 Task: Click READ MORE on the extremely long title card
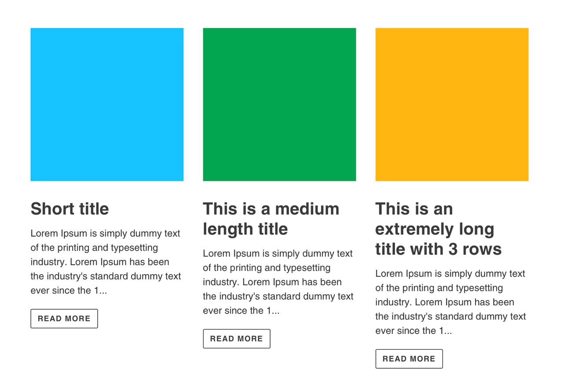tap(409, 359)
